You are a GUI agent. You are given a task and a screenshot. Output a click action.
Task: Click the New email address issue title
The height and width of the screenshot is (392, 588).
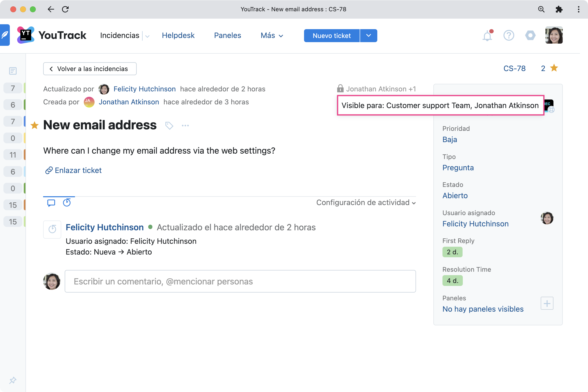click(100, 125)
